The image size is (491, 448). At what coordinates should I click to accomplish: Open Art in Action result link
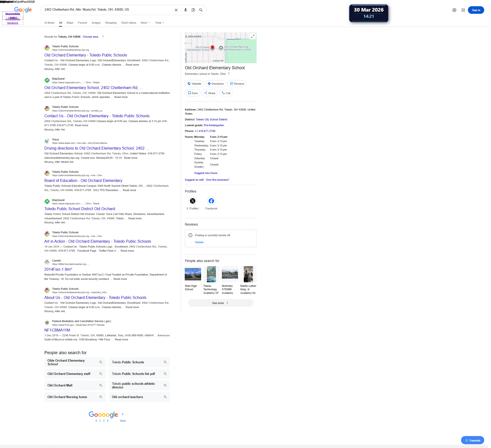[97, 241]
